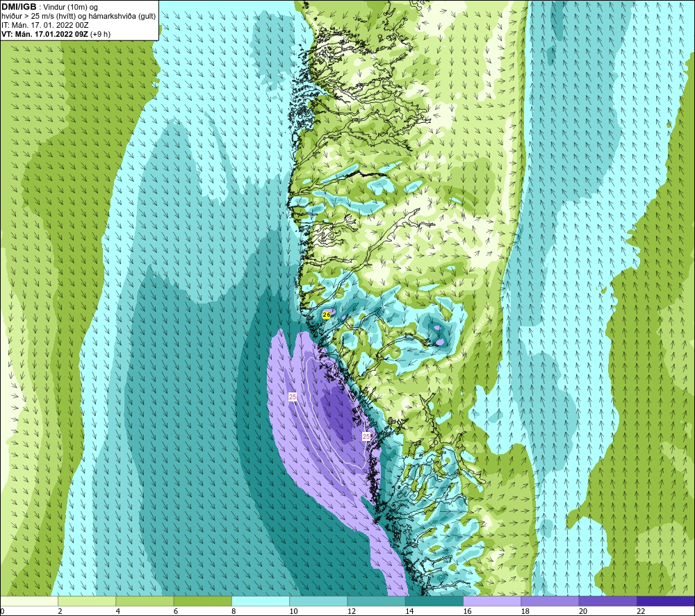Click the scale value 4
Image resolution: width=695 pixels, height=616 pixels.
coord(118,611)
